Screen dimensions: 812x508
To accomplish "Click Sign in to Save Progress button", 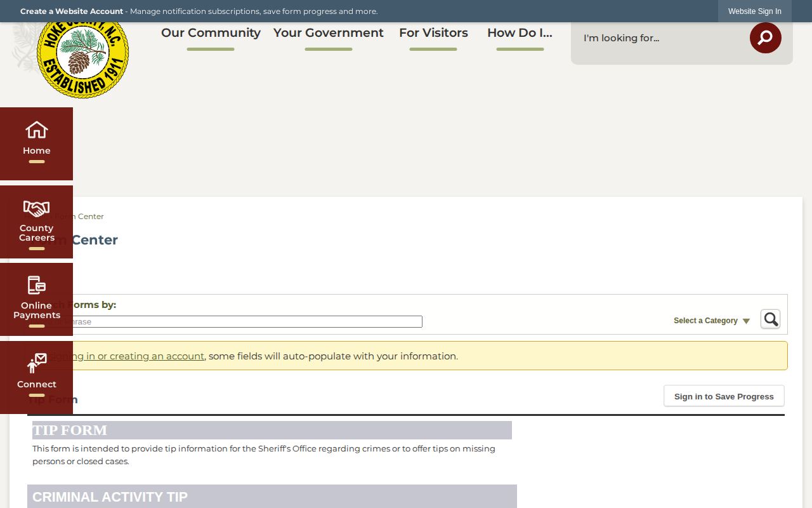I will coord(724,396).
